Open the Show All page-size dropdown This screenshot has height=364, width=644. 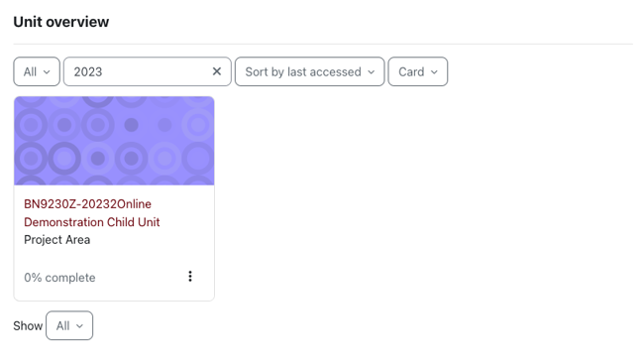coord(69,325)
